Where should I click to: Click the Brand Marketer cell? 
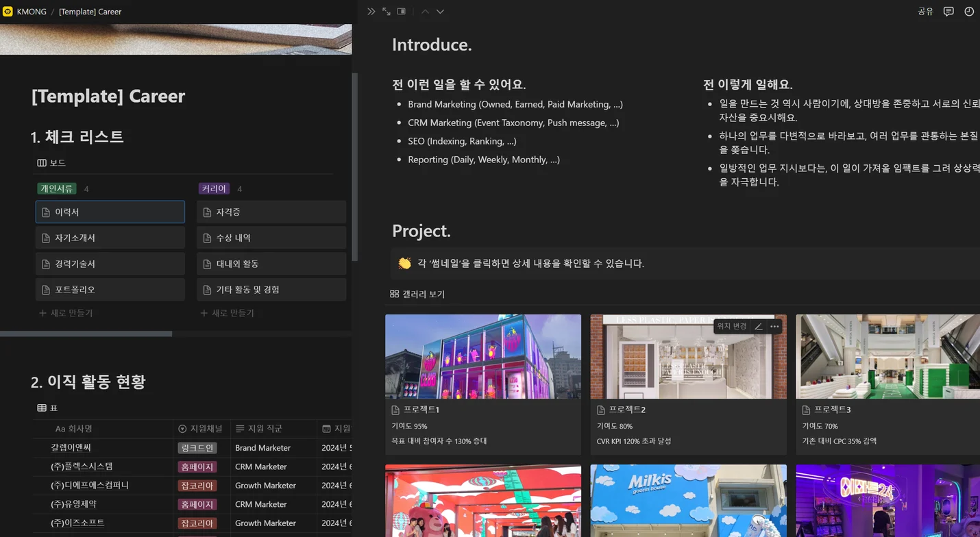coord(274,447)
